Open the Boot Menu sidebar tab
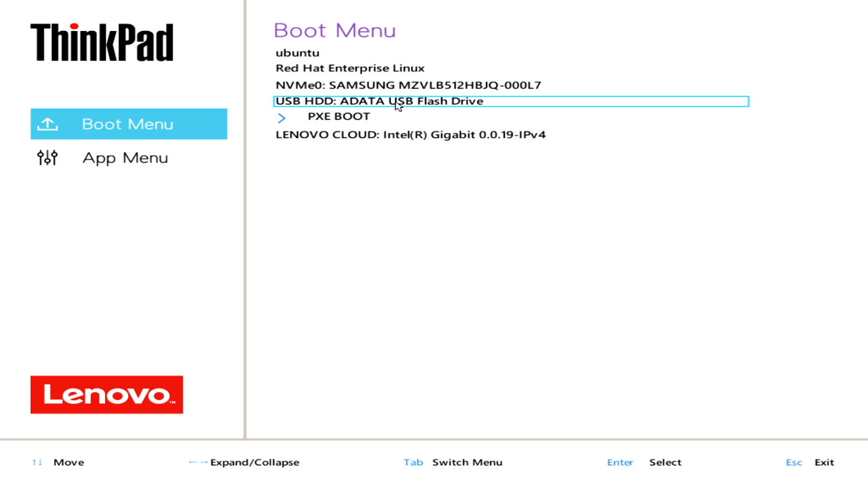868x487 pixels. click(129, 124)
